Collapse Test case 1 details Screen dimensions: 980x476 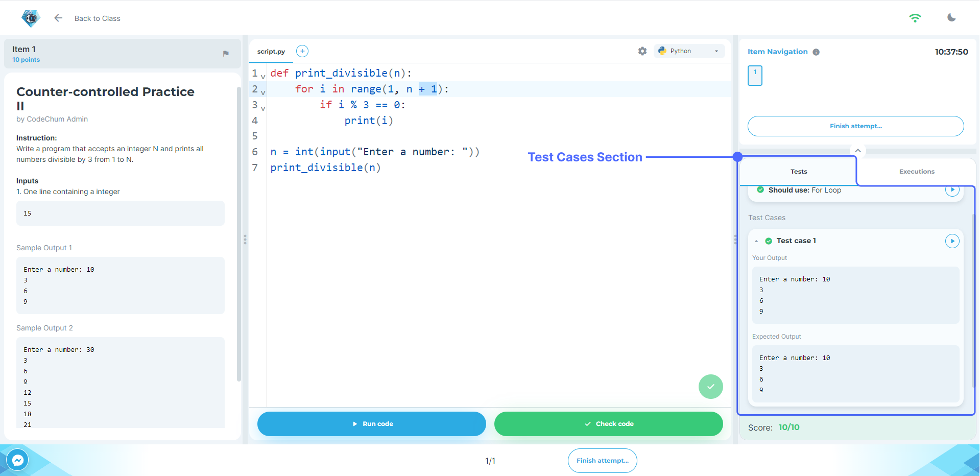756,241
